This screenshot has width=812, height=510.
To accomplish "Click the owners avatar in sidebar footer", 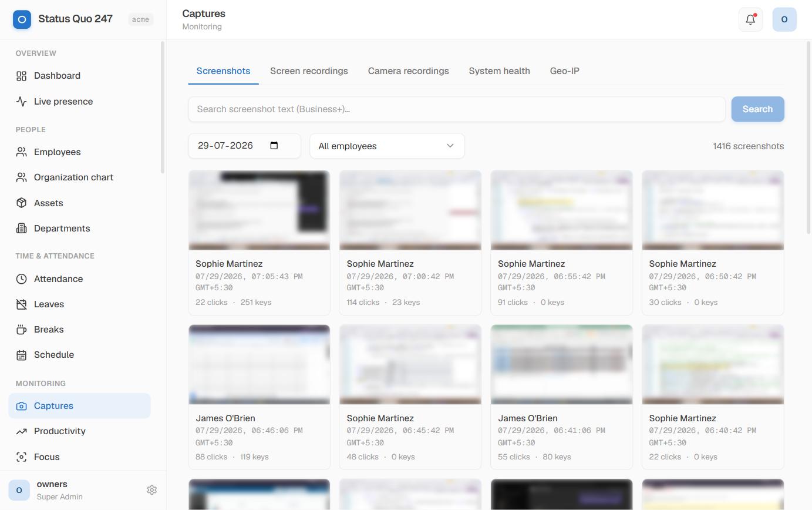I will point(19,490).
